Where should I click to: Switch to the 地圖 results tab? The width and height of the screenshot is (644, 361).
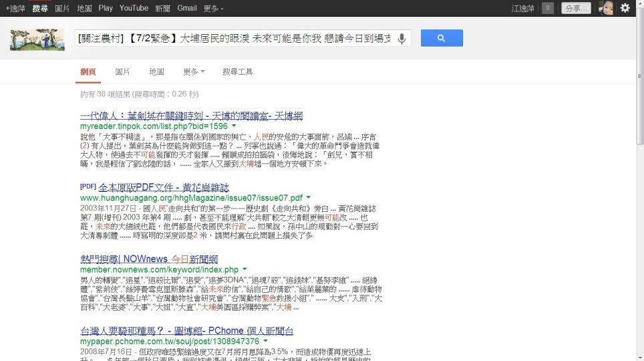coord(157,72)
